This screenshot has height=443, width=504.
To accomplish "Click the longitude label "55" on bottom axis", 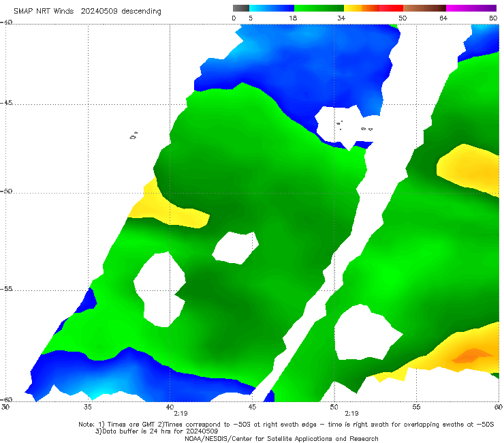I will pos(416,407).
